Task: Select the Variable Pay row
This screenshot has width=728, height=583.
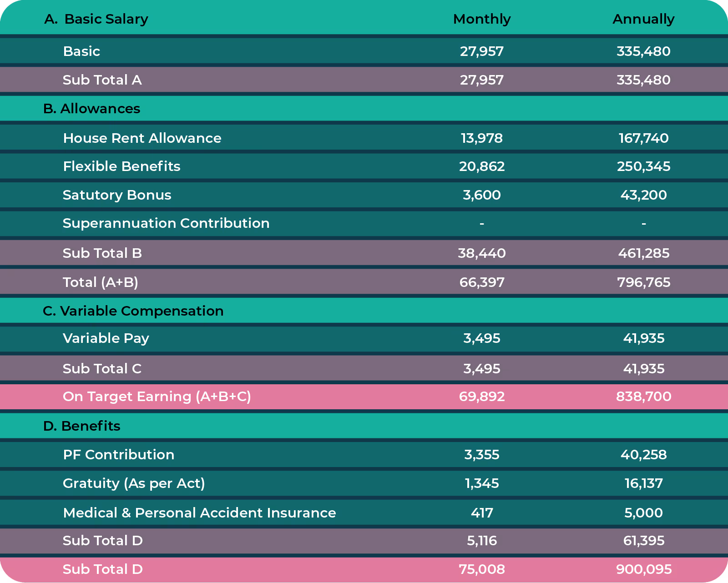Action: 106,338
